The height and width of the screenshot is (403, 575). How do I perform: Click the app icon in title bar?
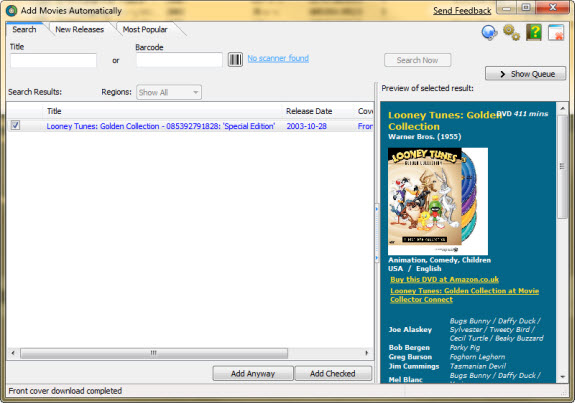click(11, 11)
